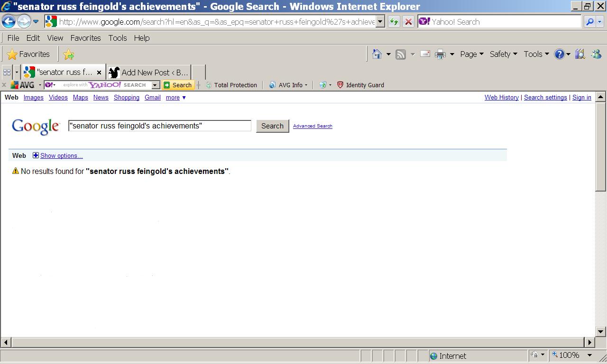Click the Stop loading red X
Screen dimensions: 607x364
(x=408, y=22)
